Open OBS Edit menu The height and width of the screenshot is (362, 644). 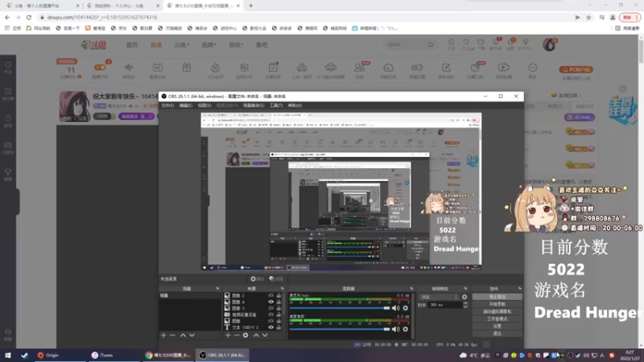(186, 105)
